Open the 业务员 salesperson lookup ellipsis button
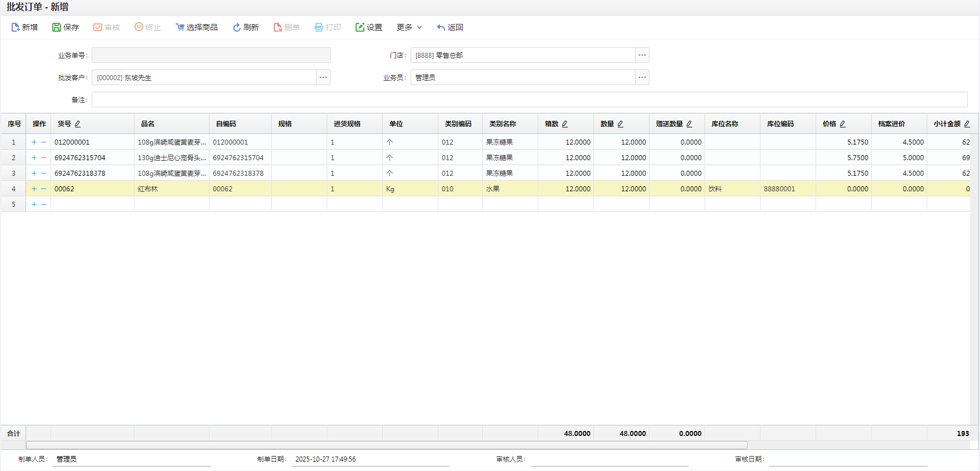The image size is (980, 471). pyautogui.click(x=642, y=77)
